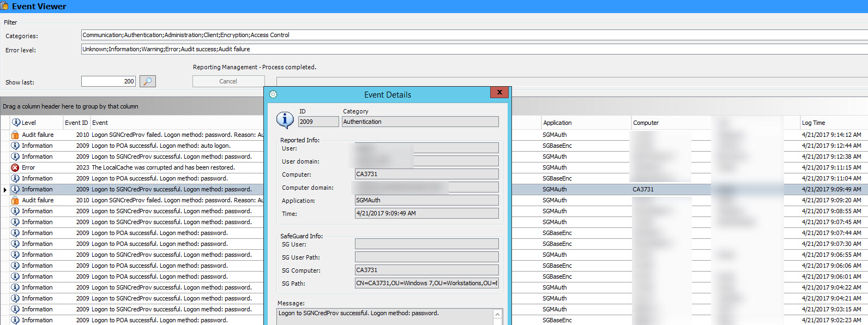Viewport: 868px width, 325px height.
Task: Click the audit failure lock icon at 9:09:20 AM
Action: click(x=15, y=200)
